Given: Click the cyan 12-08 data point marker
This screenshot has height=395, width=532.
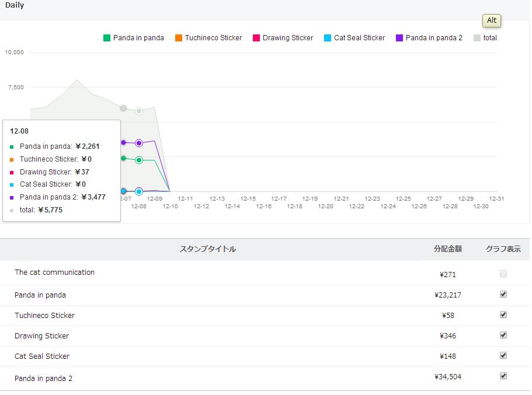Looking at the screenshot, I should 139,191.
